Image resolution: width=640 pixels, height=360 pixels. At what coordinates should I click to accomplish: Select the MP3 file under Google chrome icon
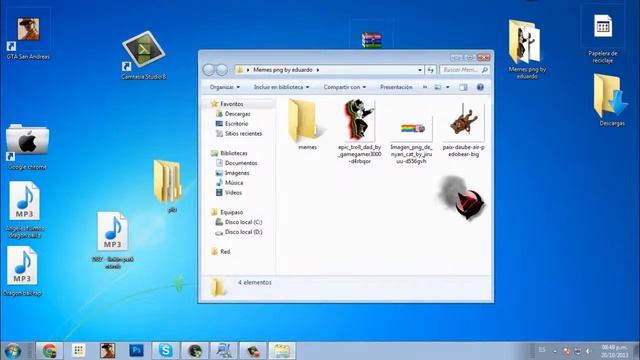[24, 209]
